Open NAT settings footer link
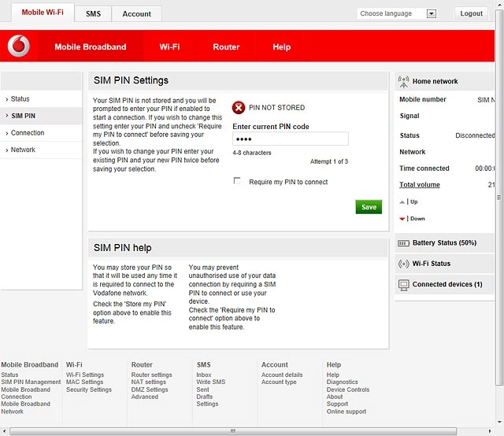This screenshot has width=504, height=436. (x=149, y=382)
